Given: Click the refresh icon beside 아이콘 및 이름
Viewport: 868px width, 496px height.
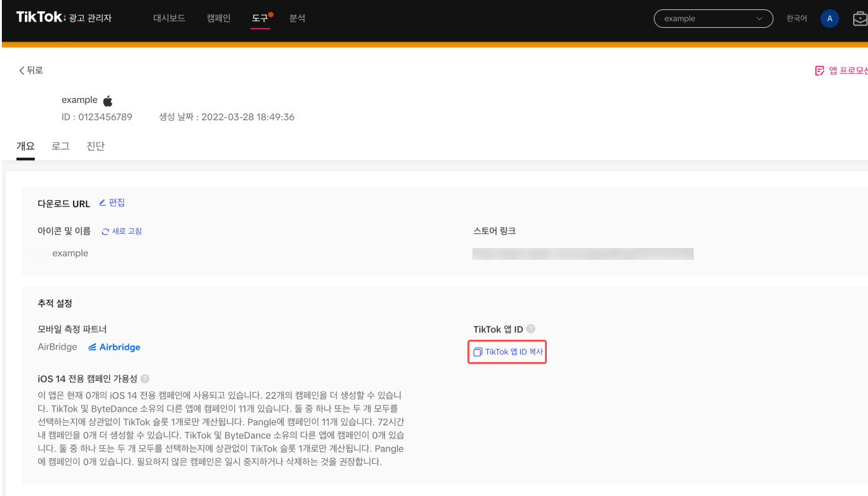Looking at the screenshot, I should point(105,231).
